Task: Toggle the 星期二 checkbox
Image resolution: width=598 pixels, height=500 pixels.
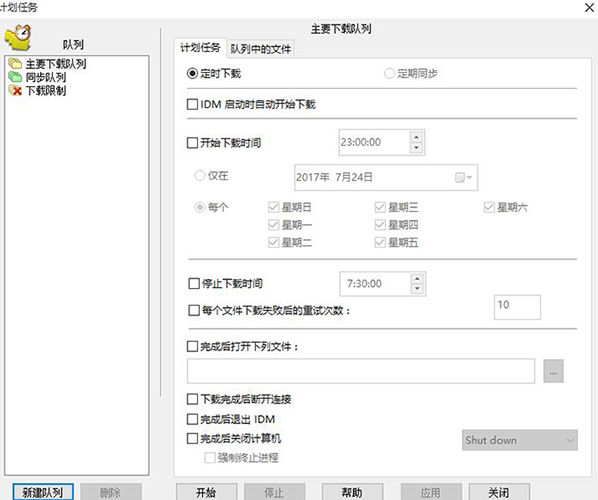Action: (273, 242)
